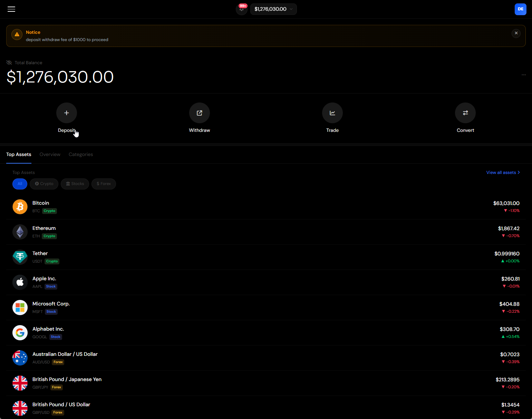
Task: Click the Bitcoin logo icon
Action: pos(20,207)
